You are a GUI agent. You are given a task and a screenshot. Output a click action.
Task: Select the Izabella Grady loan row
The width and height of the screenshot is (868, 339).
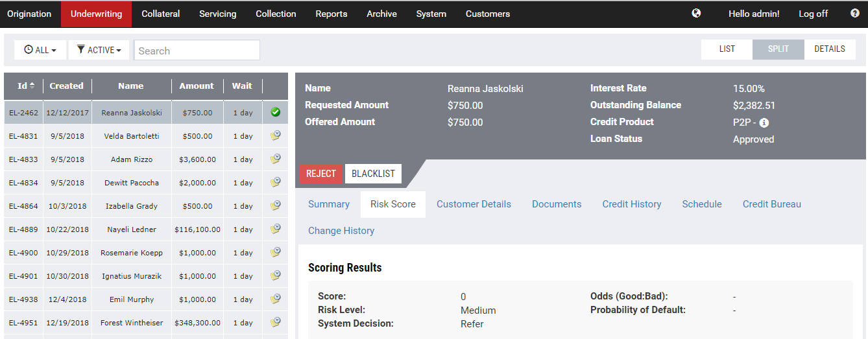(x=131, y=206)
